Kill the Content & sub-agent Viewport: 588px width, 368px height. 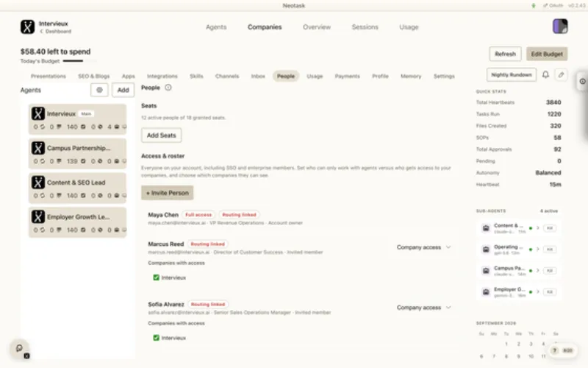tap(550, 228)
